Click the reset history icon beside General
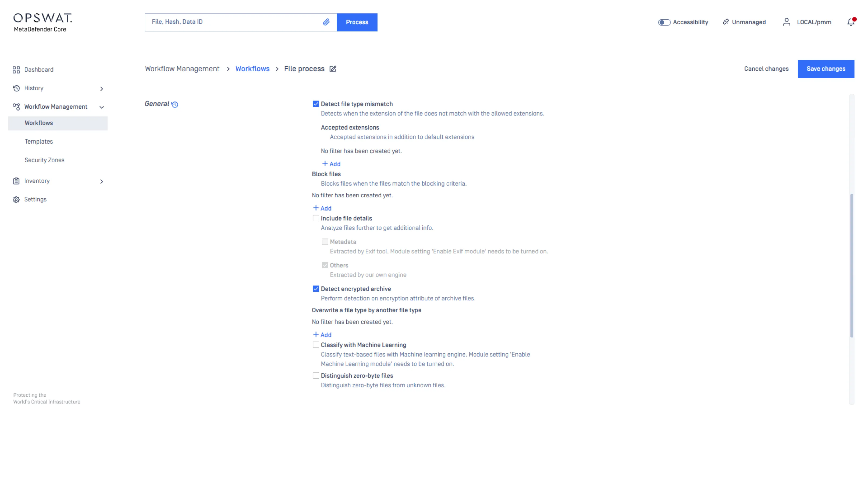Screen dimensions: 868x480 [x=175, y=105]
